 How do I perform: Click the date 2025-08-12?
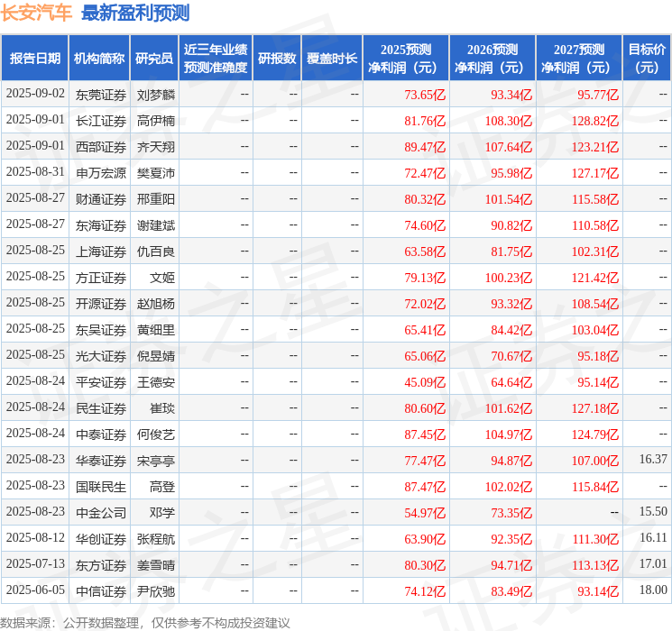(x=35, y=537)
